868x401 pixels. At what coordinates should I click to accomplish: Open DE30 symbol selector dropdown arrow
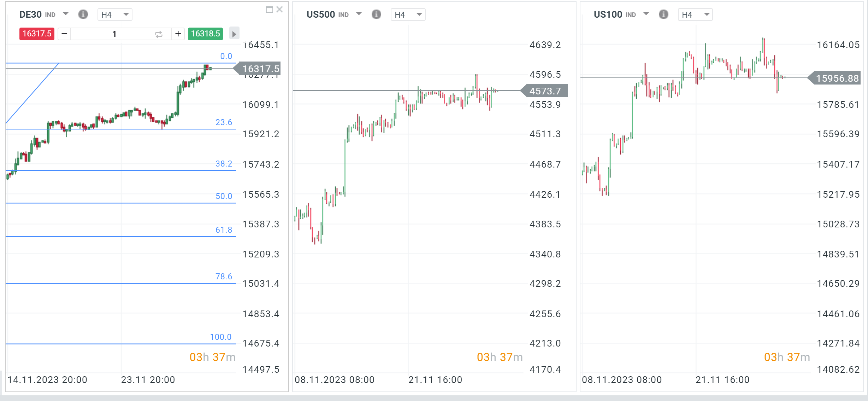[65, 14]
